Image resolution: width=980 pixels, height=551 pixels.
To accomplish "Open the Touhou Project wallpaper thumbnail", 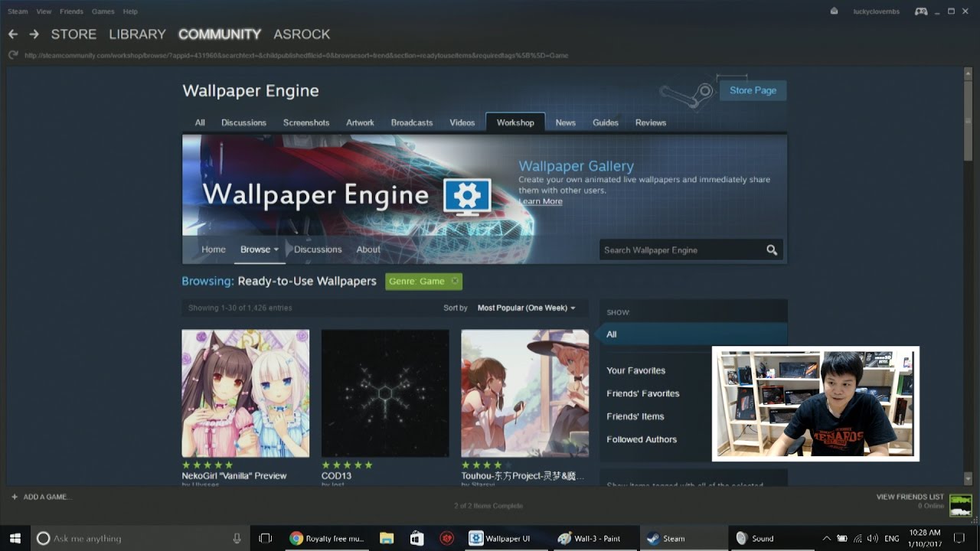I will pyautogui.click(x=525, y=393).
